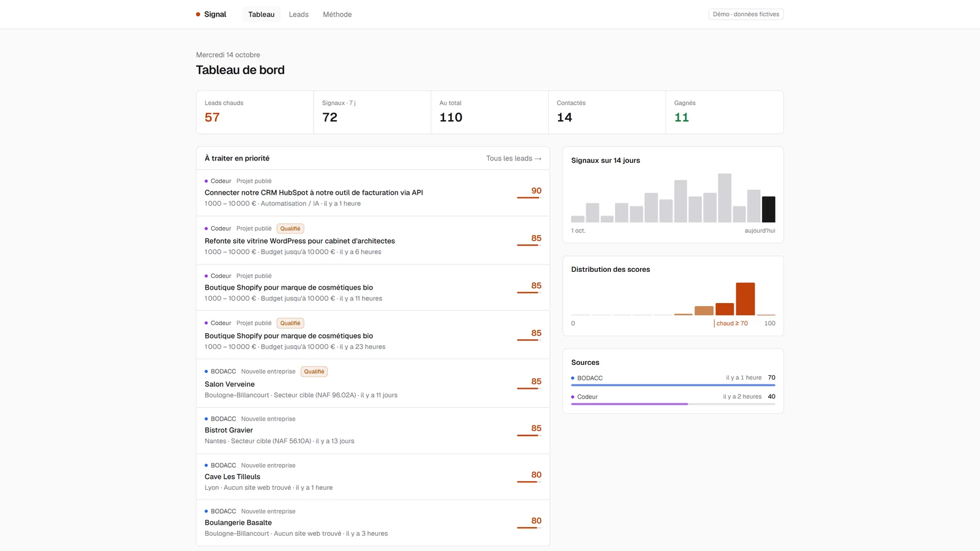This screenshot has height=551, width=980.
Task: Click Qualifié badge on WordPress lead
Action: 290,228
